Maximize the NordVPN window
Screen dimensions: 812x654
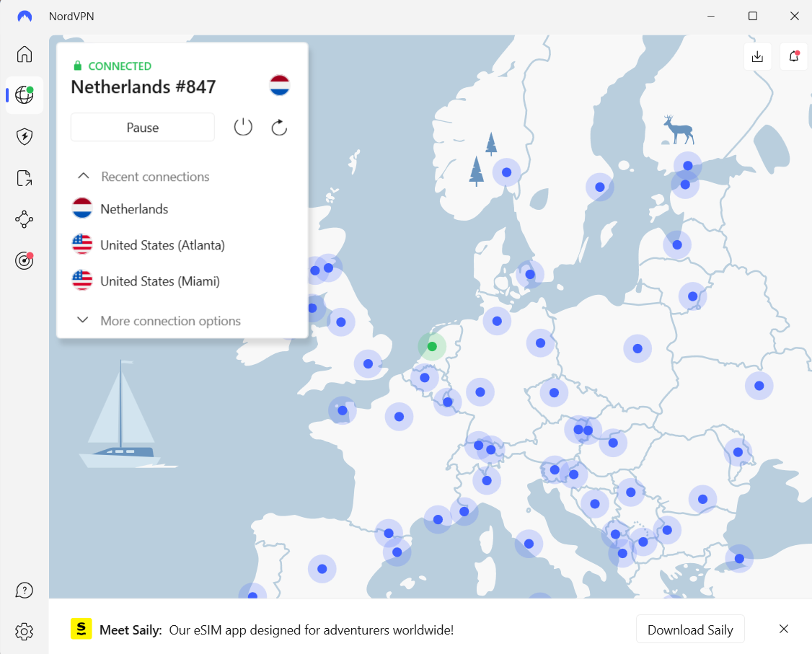[x=753, y=16]
